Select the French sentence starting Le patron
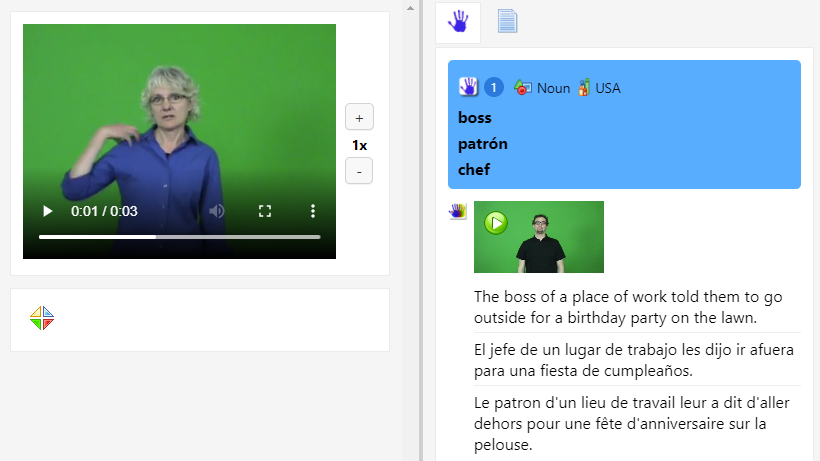This screenshot has height=461, width=820. pos(632,423)
